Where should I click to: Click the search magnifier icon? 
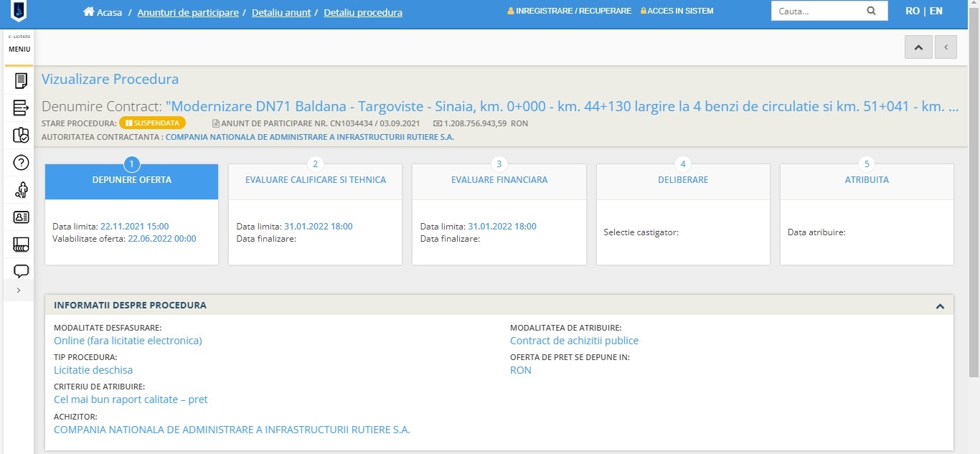coord(871,11)
